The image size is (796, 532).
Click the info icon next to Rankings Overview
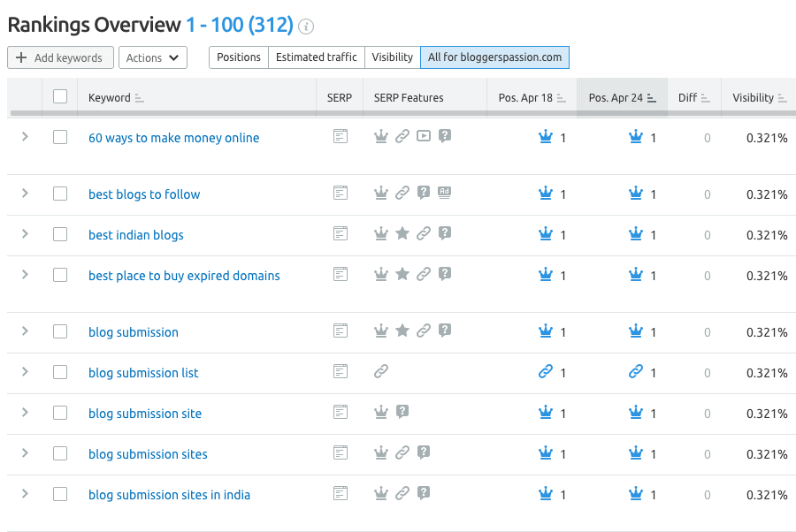306,27
